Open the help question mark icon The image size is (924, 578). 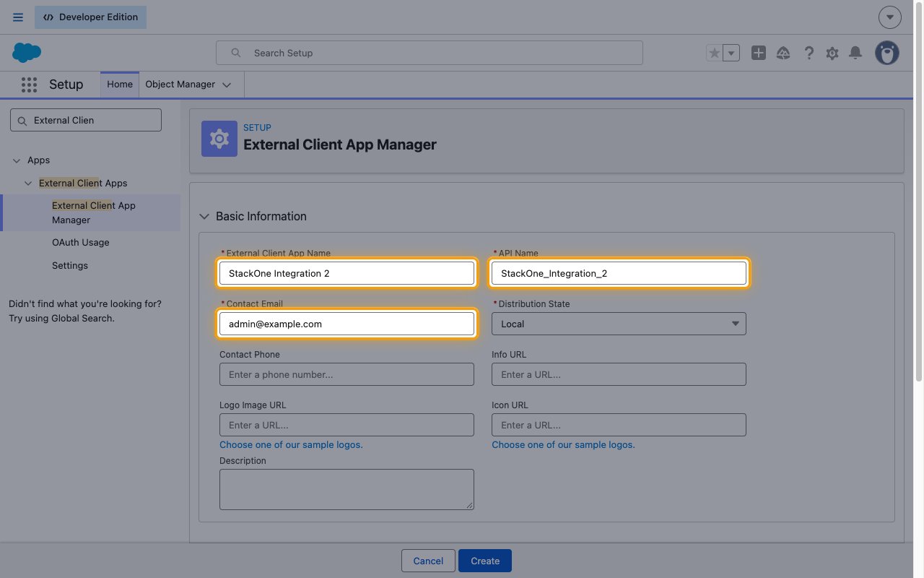809,53
